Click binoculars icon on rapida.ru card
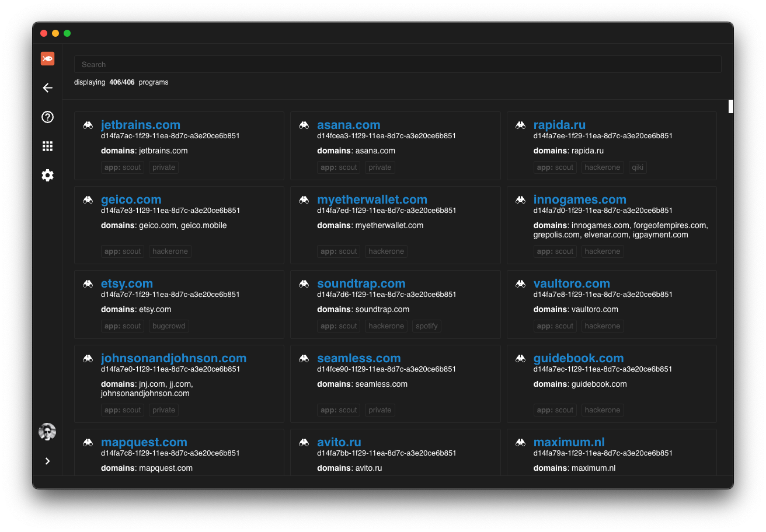The height and width of the screenshot is (532, 766). (520, 125)
